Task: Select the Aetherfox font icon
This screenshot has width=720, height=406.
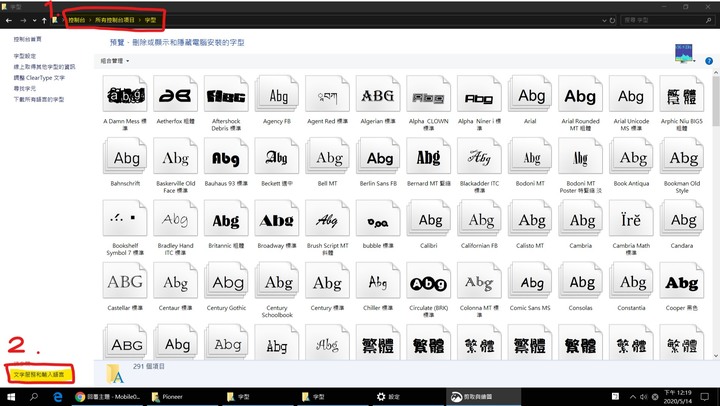Action: tap(175, 95)
